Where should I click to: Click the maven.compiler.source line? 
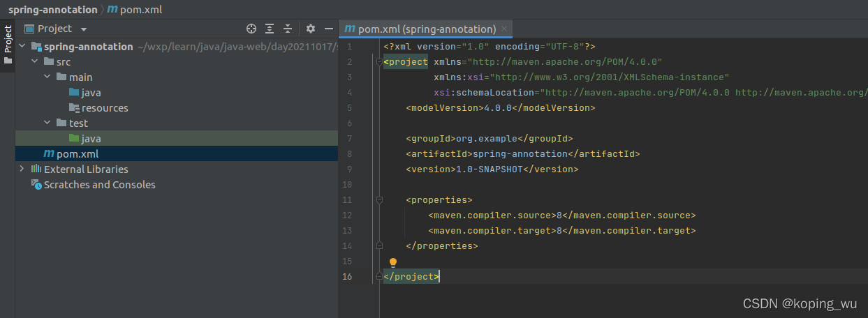coord(562,215)
